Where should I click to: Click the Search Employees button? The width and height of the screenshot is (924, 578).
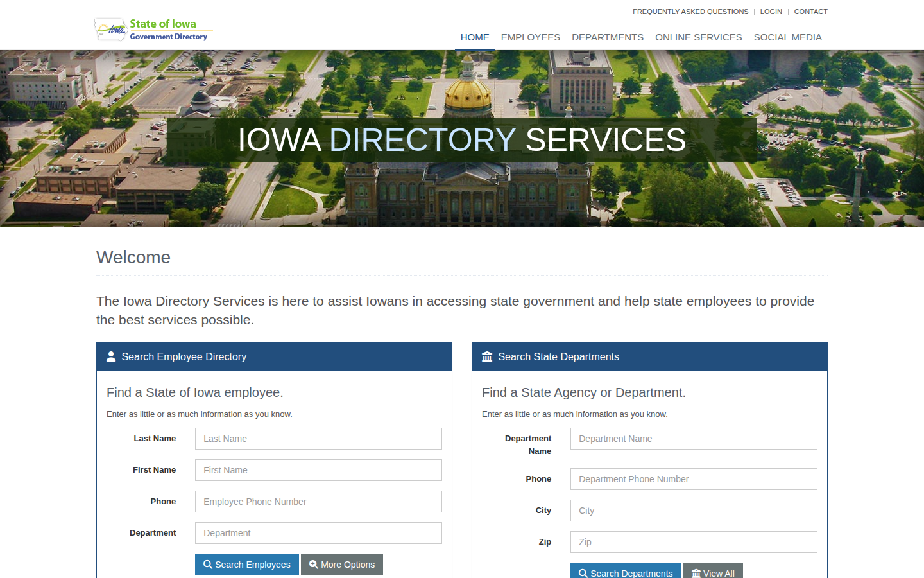247,565
